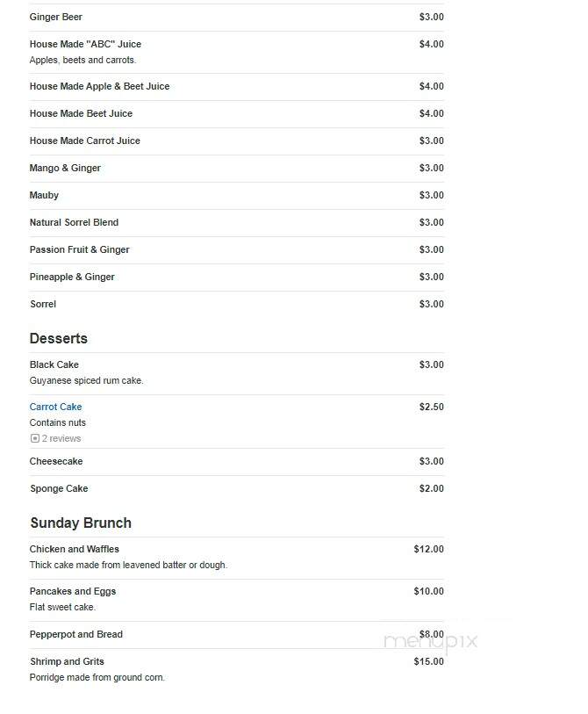
Task: Click the Sunday Brunch heading
Action: pyautogui.click(x=81, y=523)
